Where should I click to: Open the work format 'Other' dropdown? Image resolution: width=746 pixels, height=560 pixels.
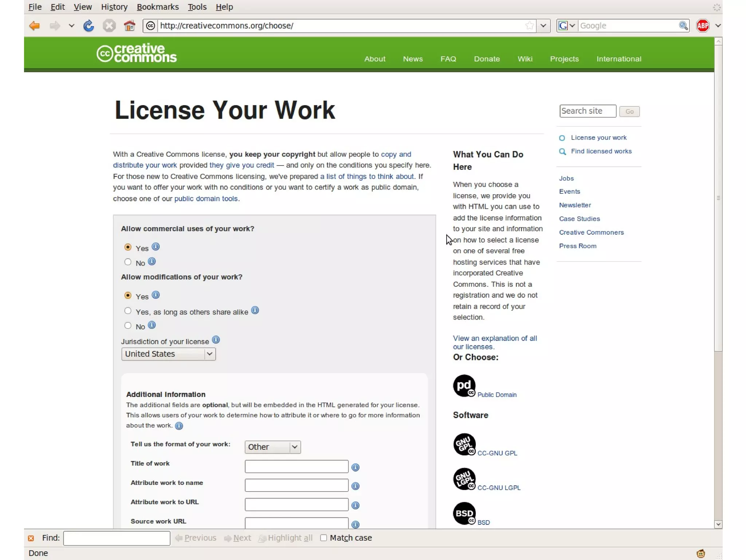click(272, 447)
